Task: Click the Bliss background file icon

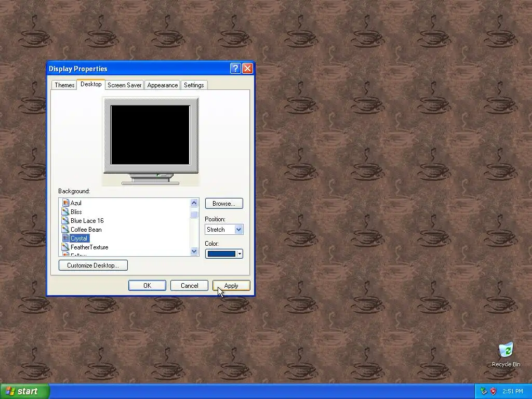Action: pyautogui.click(x=65, y=212)
